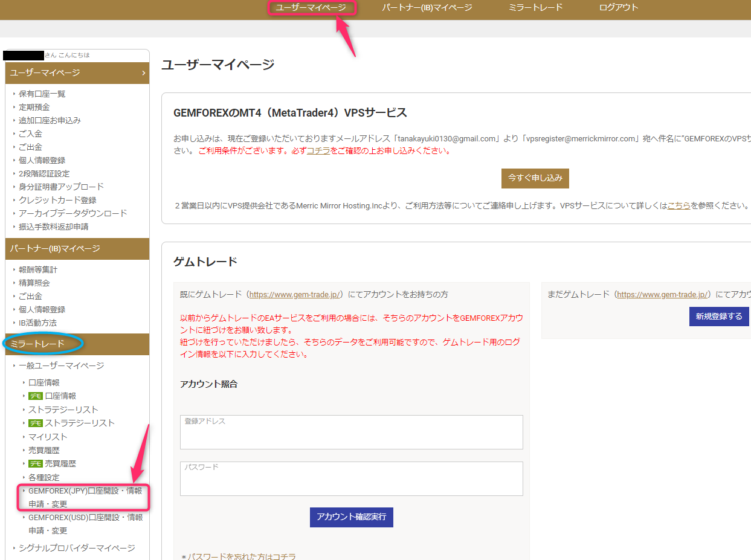Open 個人情報登録 under the ユーザーマイページ section

[42, 160]
